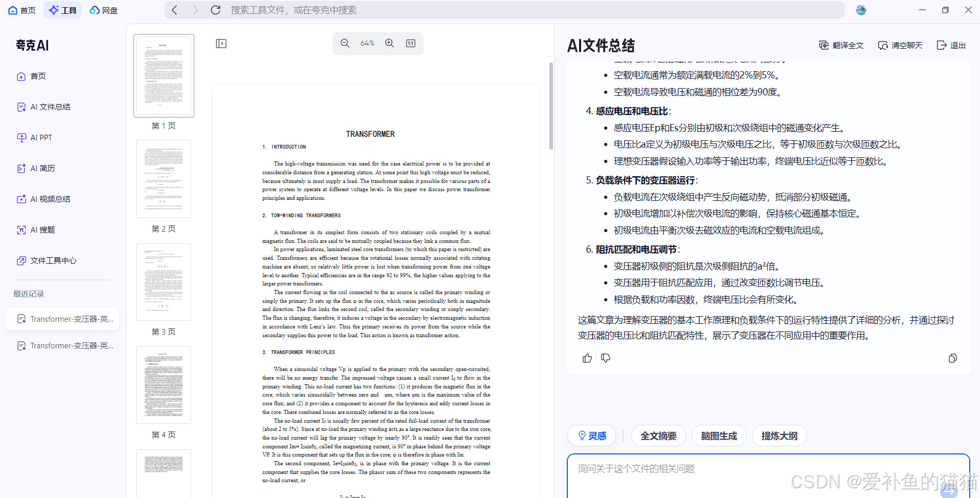Click the AI文件总结 panel title
Image resolution: width=980 pixels, height=498 pixels.
(x=601, y=46)
